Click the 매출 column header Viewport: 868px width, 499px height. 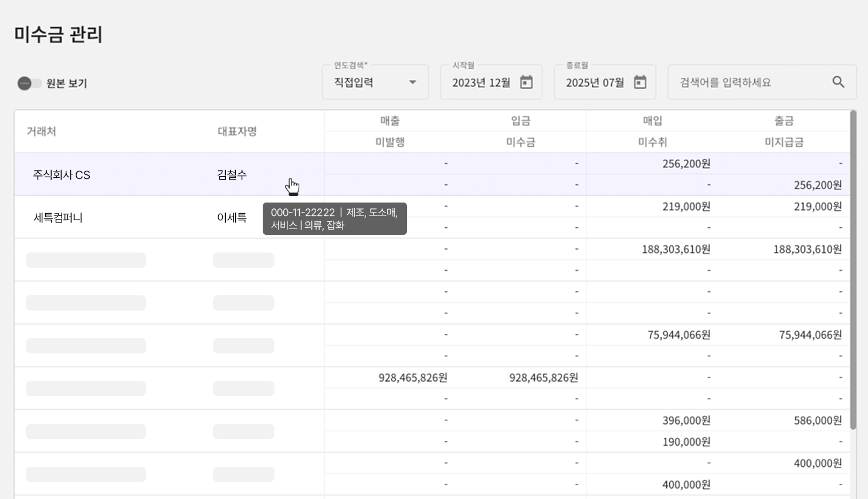tap(390, 121)
